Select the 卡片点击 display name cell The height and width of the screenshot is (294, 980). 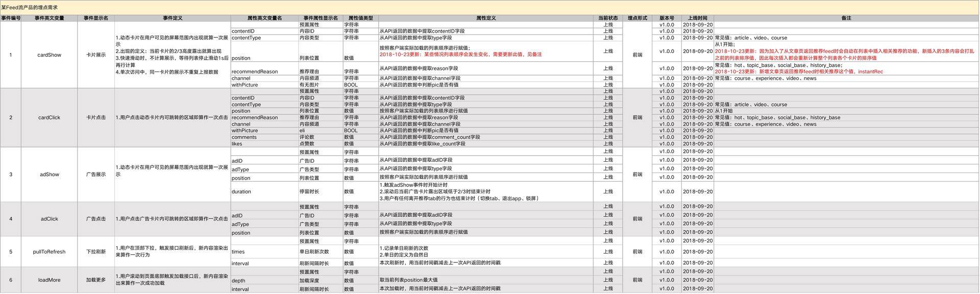click(96, 117)
